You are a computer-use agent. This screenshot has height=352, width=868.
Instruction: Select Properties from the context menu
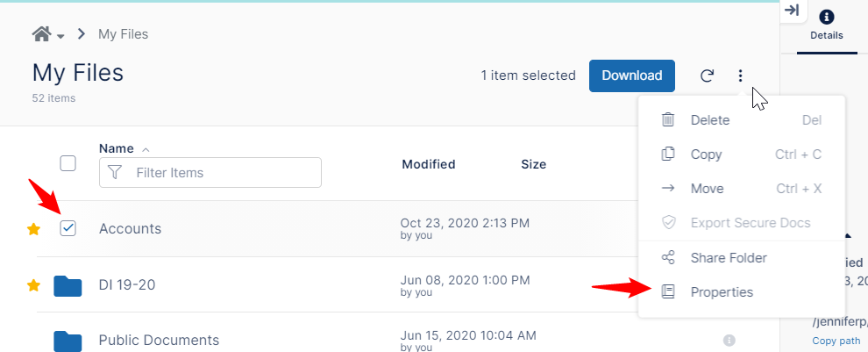click(x=721, y=292)
